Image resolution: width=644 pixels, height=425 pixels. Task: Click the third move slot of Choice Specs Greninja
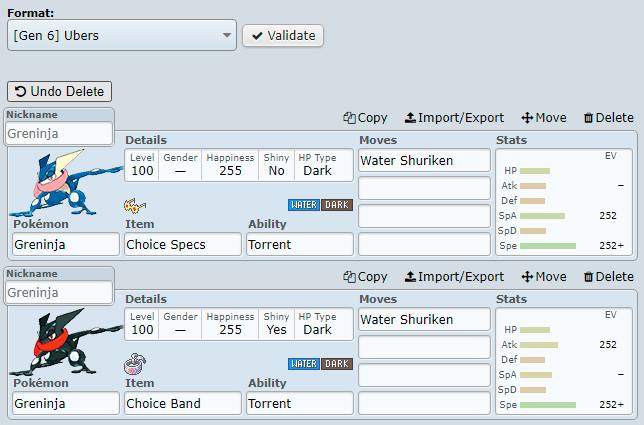pos(424,216)
